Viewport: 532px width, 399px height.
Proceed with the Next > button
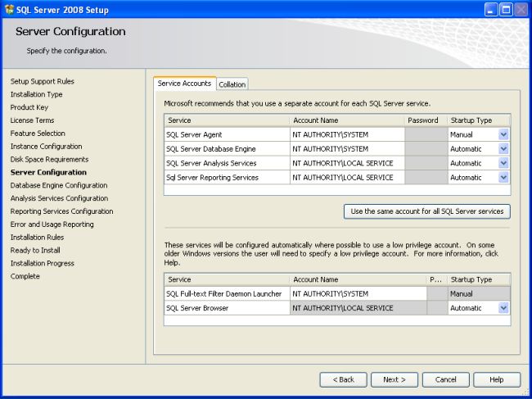point(394,379)
